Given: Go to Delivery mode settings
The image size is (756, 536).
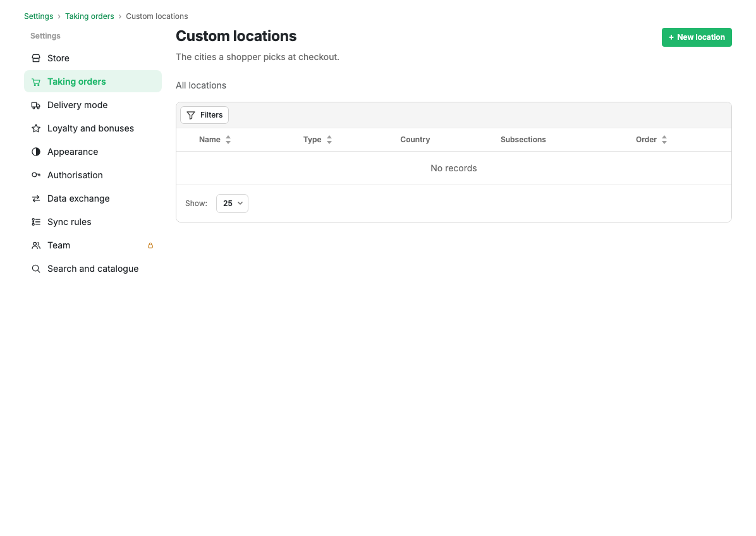Looking at the screenshot, I should 92,105.
